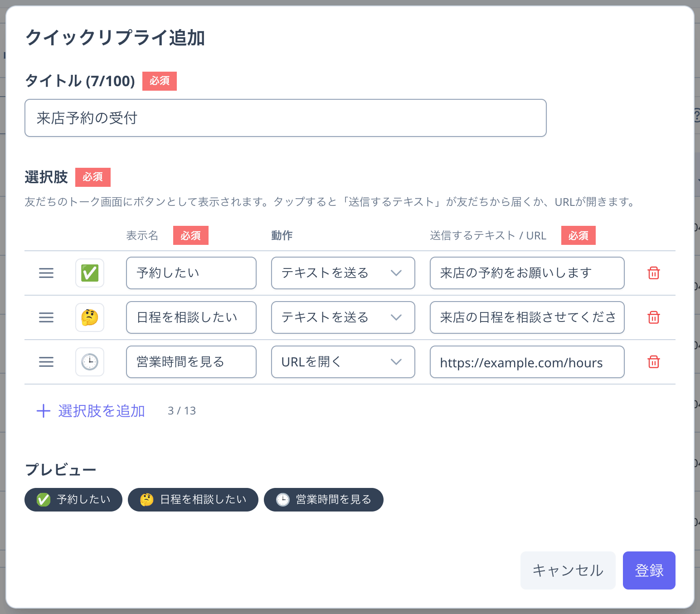Image resolution: width=700 pixels, height=614 pixels.
Task: Click the 営業時間を見る preview chip
Action: (x=324, y=500)
